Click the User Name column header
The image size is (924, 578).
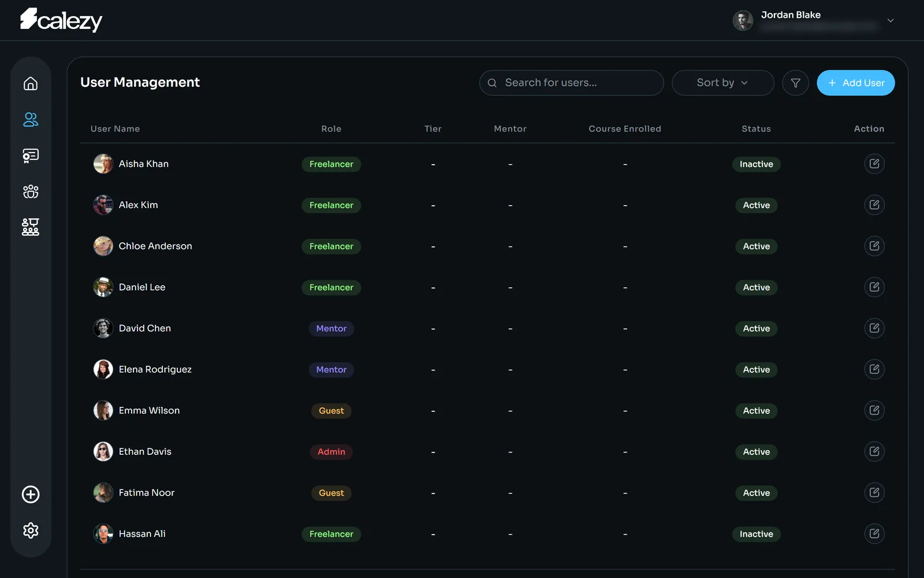click(115, 129)
